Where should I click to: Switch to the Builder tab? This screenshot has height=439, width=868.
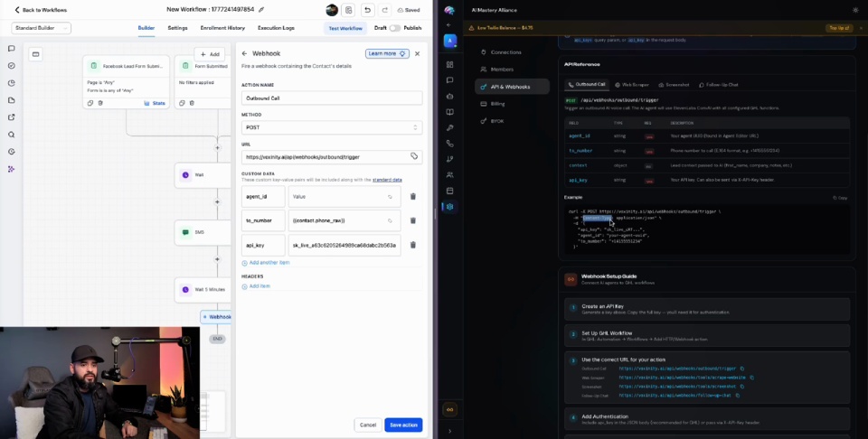click(146, 28)
